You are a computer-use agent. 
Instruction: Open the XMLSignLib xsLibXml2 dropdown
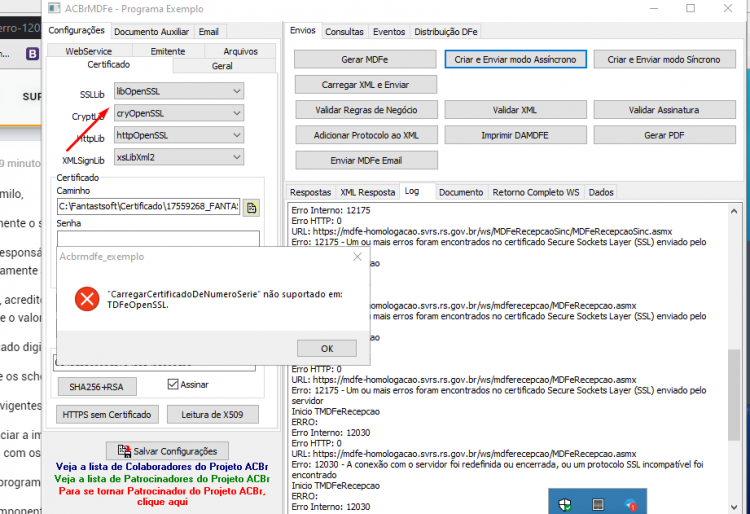click(x=179, y=157)
